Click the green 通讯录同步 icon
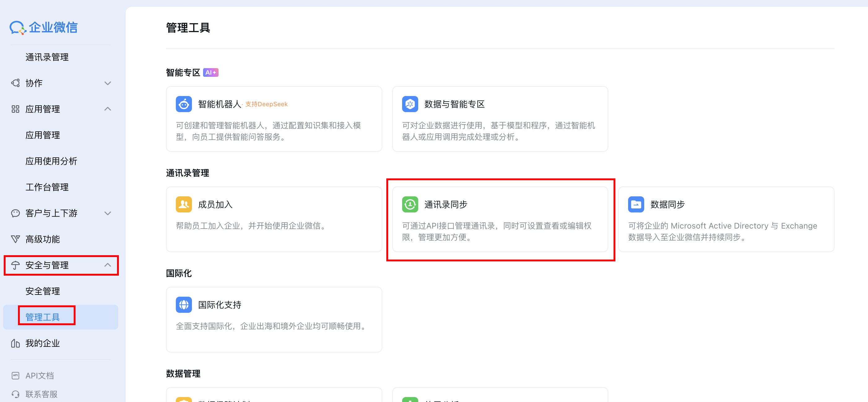This screenshot has height=402, width=868. pyautogui.click(x=410, y=204)
